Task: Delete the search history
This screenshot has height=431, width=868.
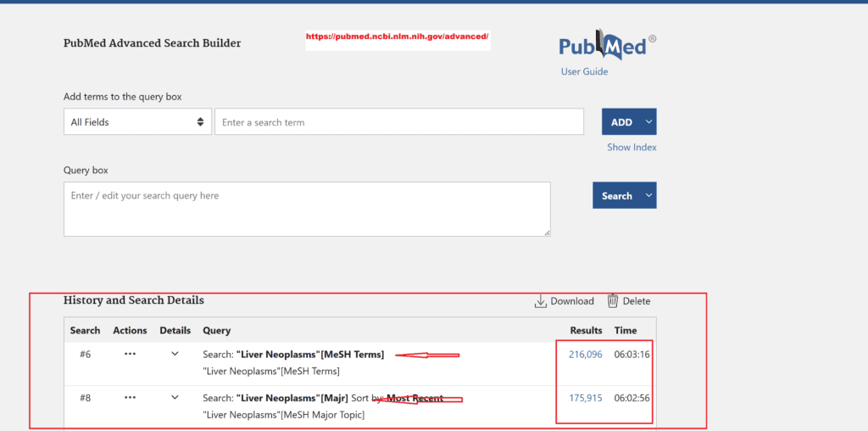Action: point(628,301)
